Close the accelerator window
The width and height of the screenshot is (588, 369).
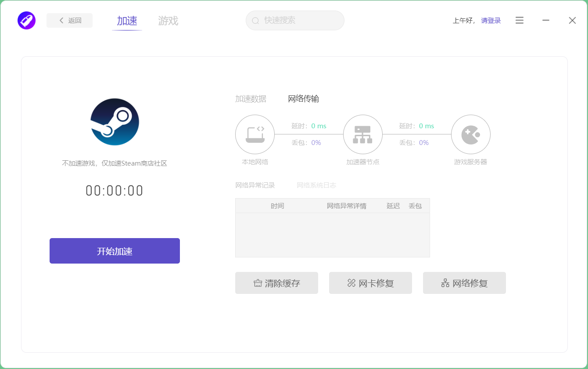point(572,20)
